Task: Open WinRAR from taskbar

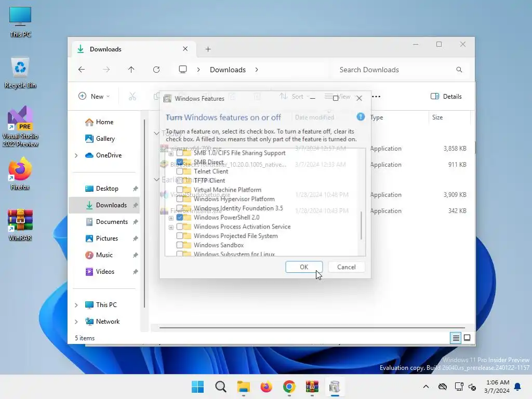Action: 312,387
